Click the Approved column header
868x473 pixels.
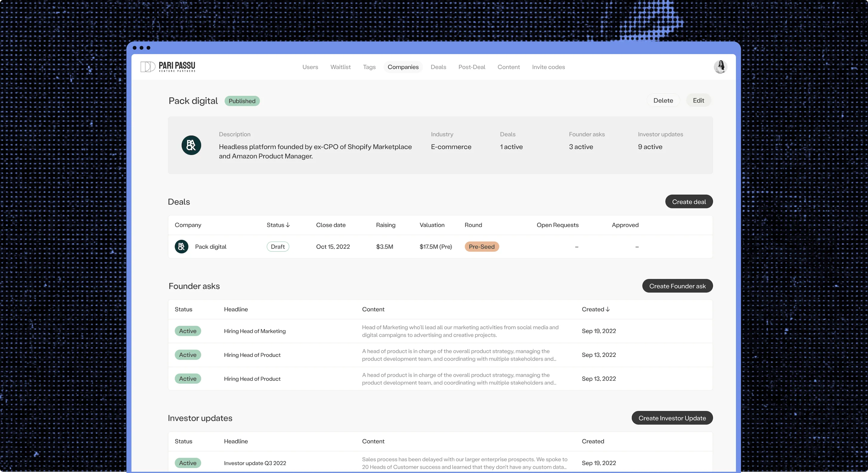coord(625,225)
